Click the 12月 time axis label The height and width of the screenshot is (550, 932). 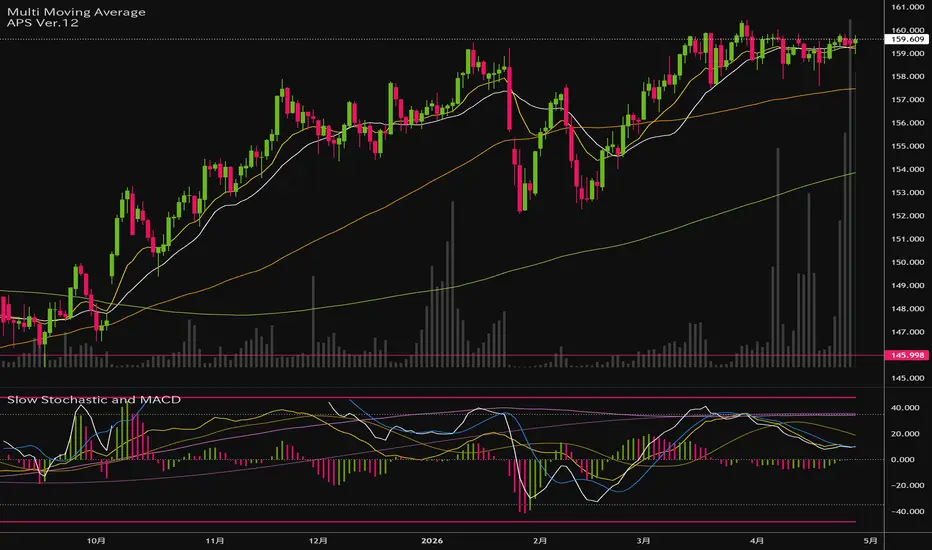pyautogui.click(x=319, y=541)
